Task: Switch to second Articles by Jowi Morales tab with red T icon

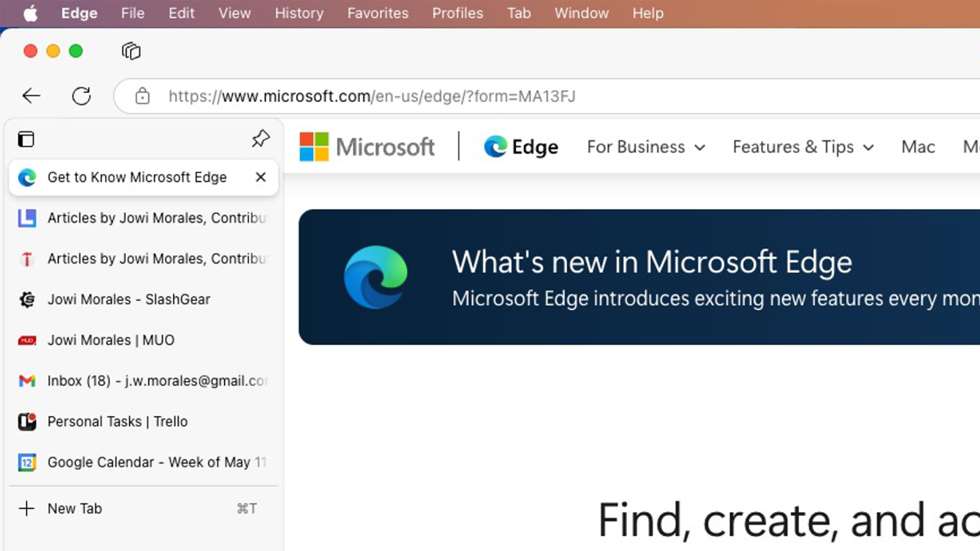Action: coord(143,259)
